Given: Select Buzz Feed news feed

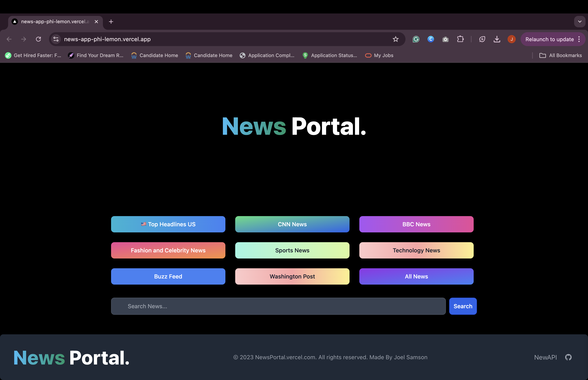Looking at the screenshot, I should [168, 276].
